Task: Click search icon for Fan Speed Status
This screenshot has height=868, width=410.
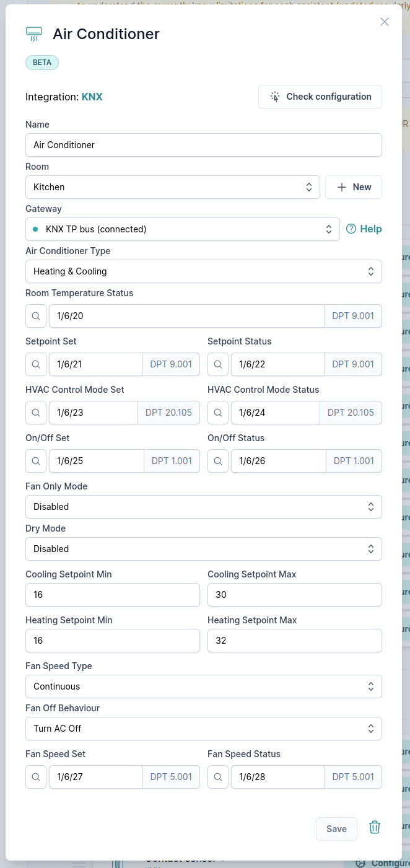Action: 218,777
